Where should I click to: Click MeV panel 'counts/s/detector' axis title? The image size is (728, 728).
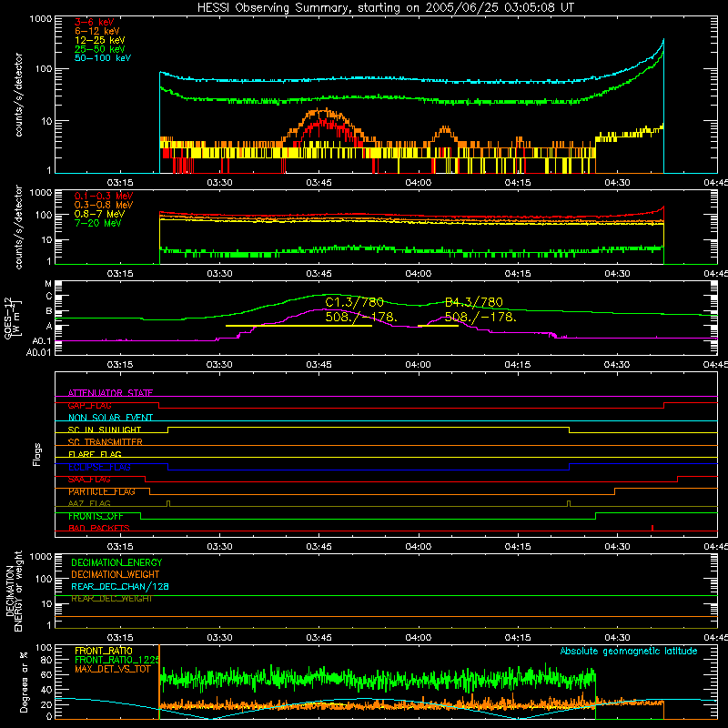(x=18, y=227)
